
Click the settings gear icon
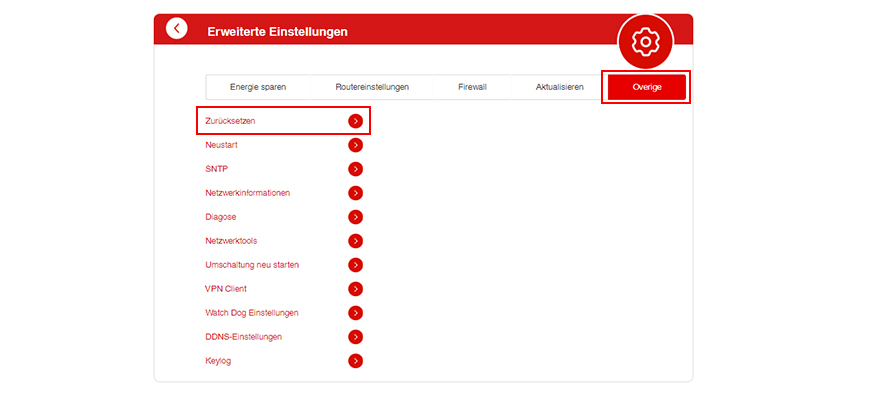(646, 41)
